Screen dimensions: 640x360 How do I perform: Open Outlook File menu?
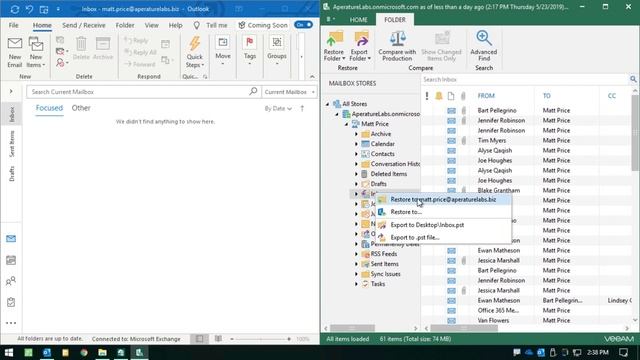point(13,25)
